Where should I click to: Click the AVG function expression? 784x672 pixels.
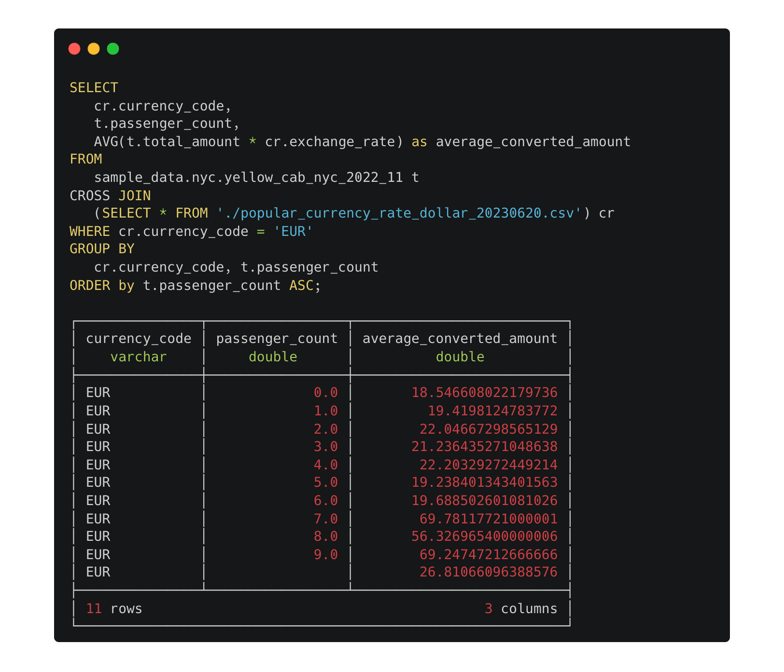pyautogui.click(x=249, y=142)
